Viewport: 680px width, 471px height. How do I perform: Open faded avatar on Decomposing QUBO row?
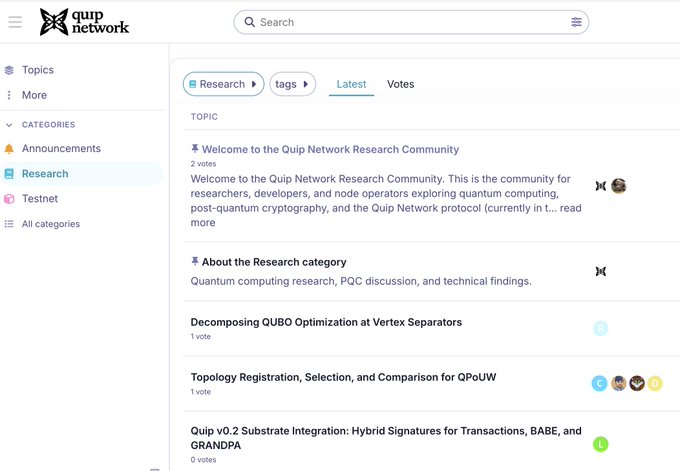pos(601,328)
